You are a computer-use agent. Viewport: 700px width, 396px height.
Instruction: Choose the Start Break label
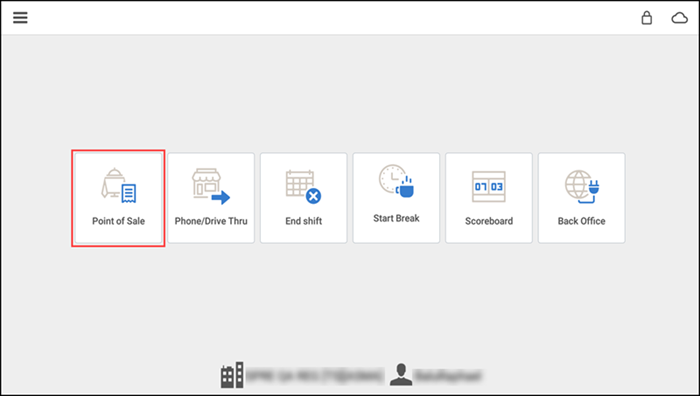pyautogui.click(x=396, y=218)
